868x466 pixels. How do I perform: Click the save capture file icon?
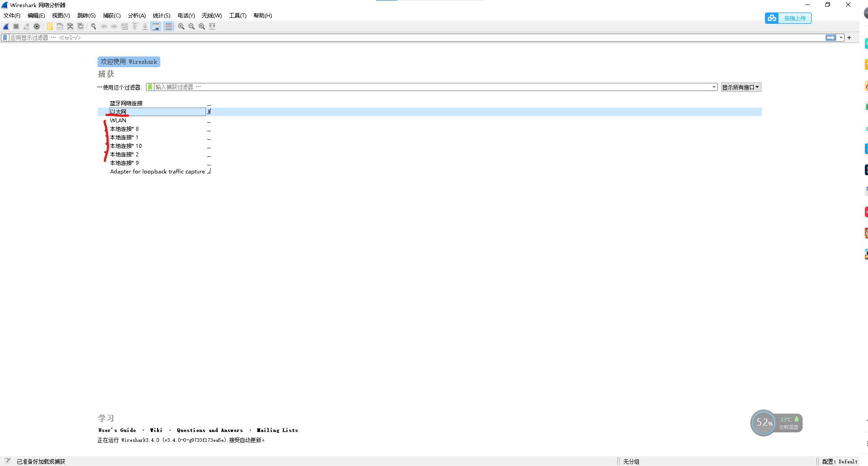click(x=60, y=26)
